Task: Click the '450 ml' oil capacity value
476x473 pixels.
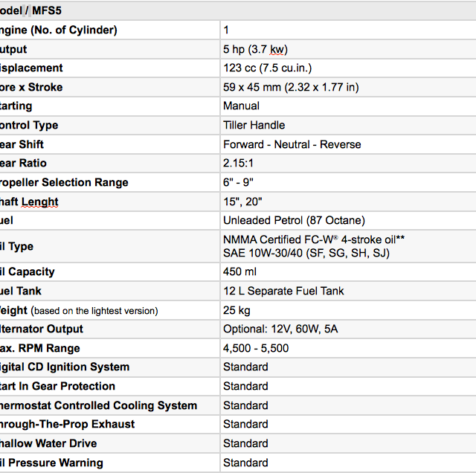Action: pos(239,271)
